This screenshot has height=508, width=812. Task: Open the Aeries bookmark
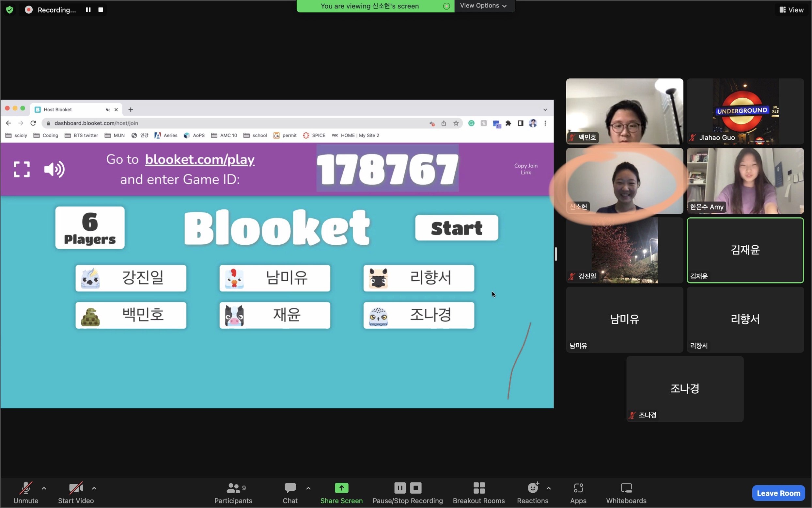coord(166,135)
